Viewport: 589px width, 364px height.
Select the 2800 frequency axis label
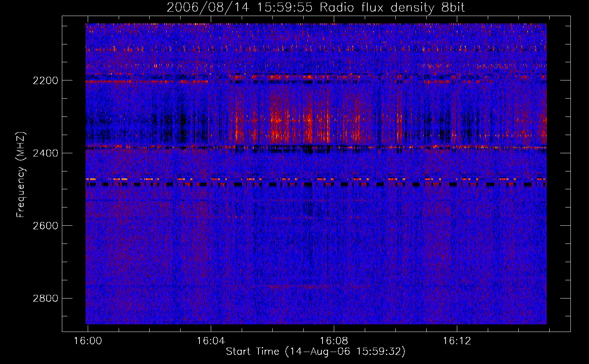point(46,298)
